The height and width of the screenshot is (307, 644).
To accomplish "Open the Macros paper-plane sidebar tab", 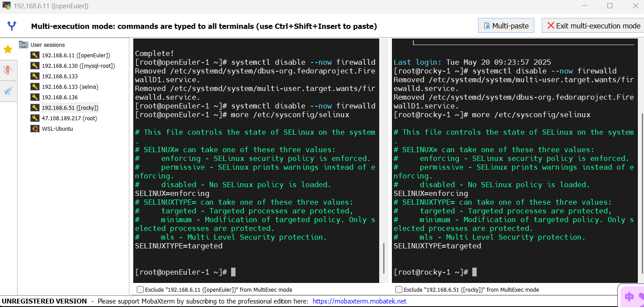I will (8, 91).
